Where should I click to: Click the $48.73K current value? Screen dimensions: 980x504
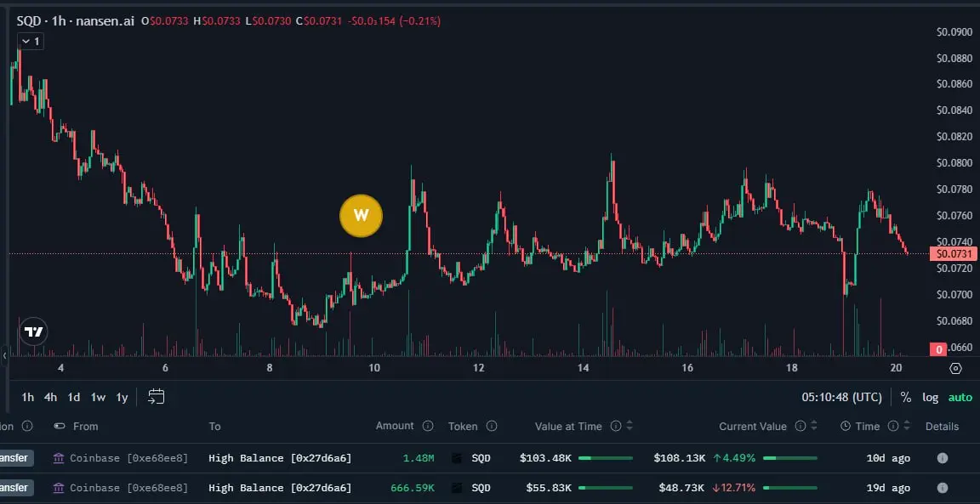point(682,488)
